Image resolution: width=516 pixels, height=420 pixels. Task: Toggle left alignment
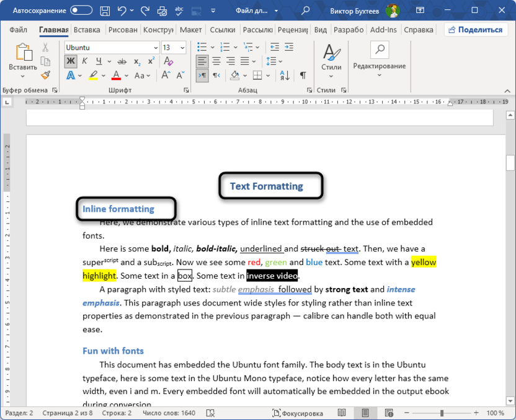(x=202, y=61)
